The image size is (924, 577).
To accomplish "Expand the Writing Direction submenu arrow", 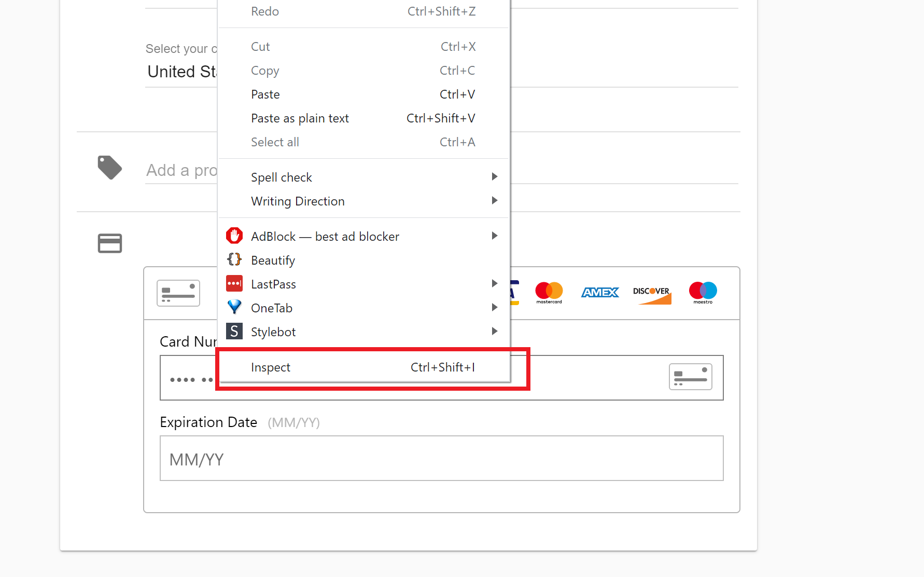I will pyautogui.click(x=495, y=200).
